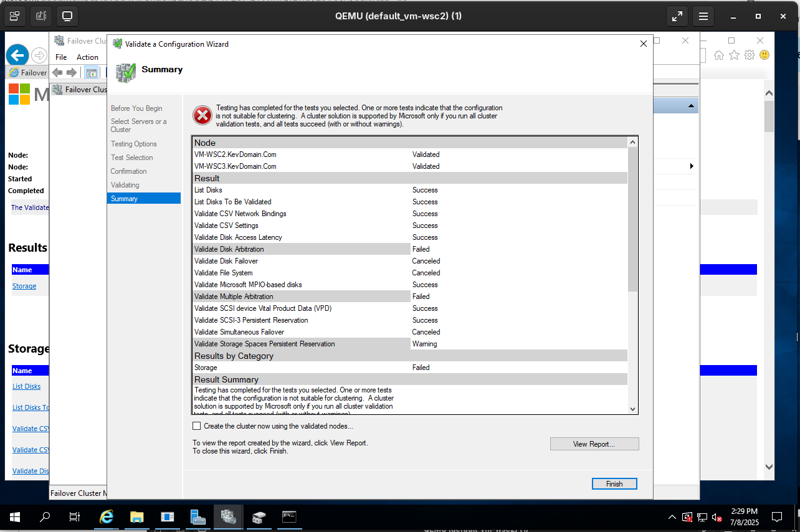Image resolution: width=800 pixels, height=532 pixels.
Task: Select the 'Validate Disk Failover' result row
Action: coord(410,261)
